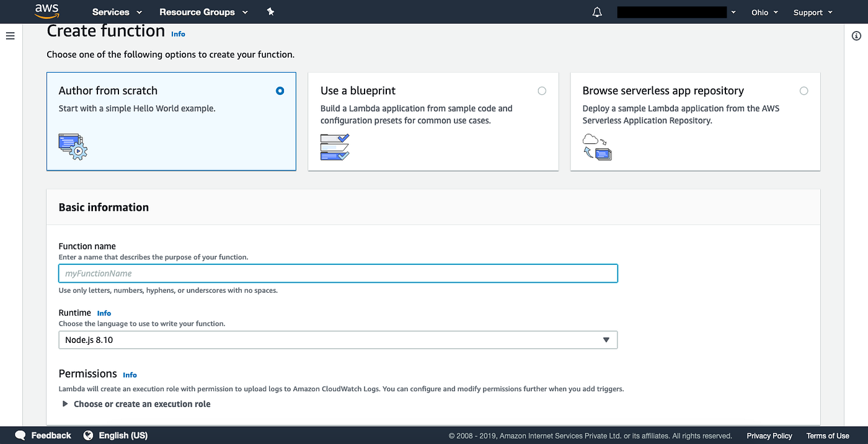Open the notifications bell

click(x=597, y=12)
